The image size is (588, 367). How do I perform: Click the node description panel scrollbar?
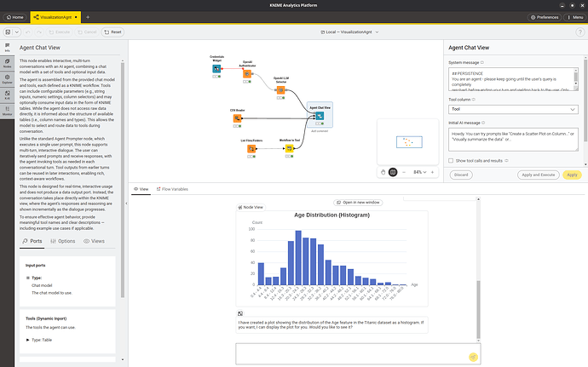[x=122, y=180]
